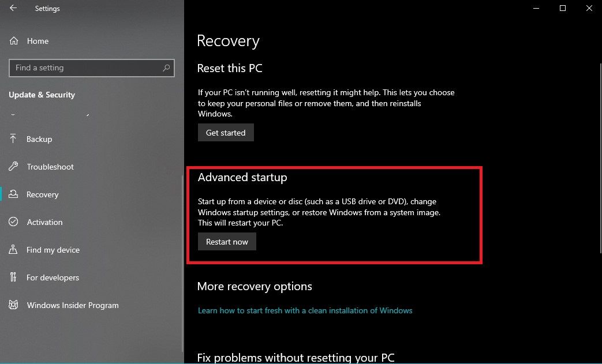Click the Advanced startup section heading
The width and height of the screenshot is (602, 364).
(x=242, y=178)
